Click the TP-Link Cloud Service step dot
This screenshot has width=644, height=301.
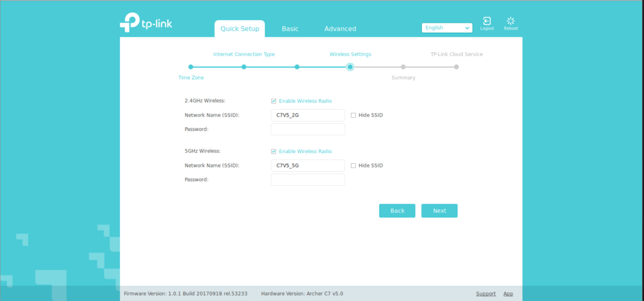(x=457, y=67)
